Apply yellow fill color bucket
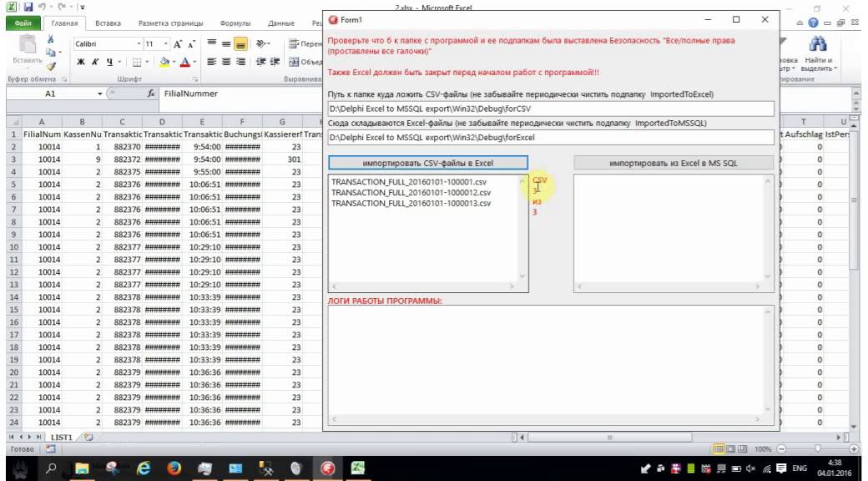Screen dimensions: 868x481 pyautogui.click(x=164, y=62)
